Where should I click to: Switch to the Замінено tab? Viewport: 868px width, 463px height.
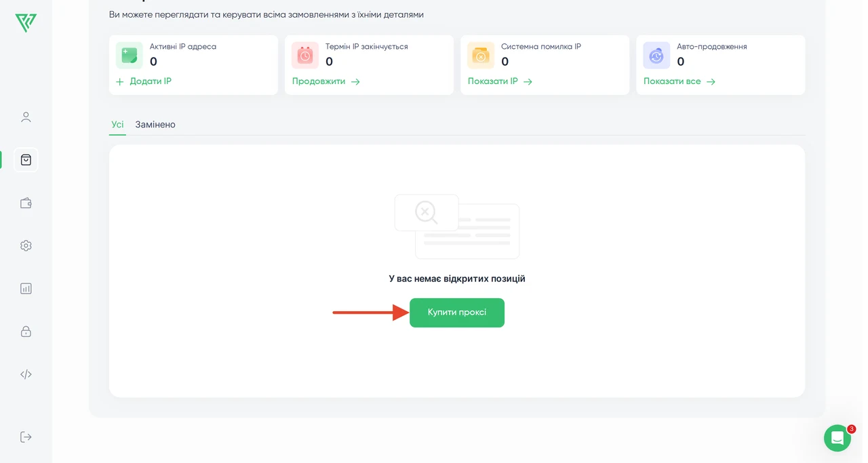coord(155,125)
